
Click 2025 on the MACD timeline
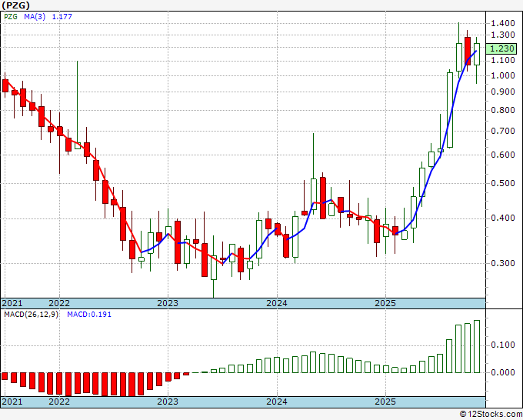click(385, 402)
